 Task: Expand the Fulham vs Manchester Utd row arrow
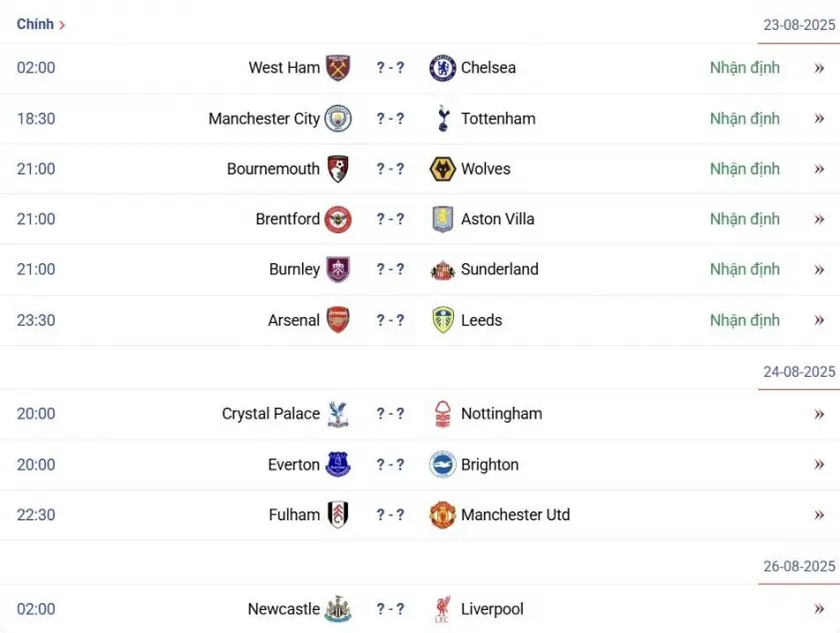[819, 515]
